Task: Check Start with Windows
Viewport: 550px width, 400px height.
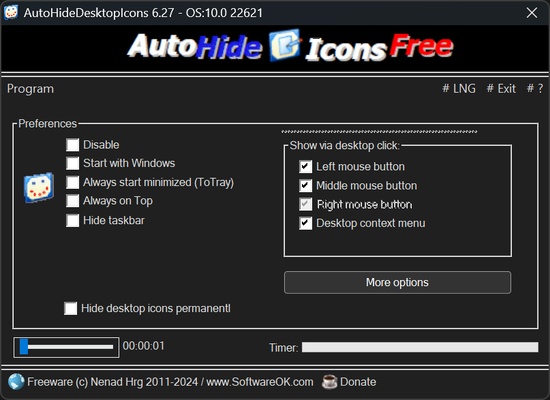Action: (x=73, y=163)
